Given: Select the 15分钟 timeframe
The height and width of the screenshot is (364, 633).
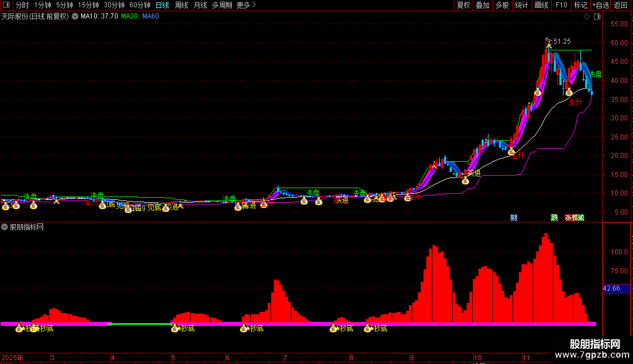Looking at the screenshot, I should (x=88, y=5).
